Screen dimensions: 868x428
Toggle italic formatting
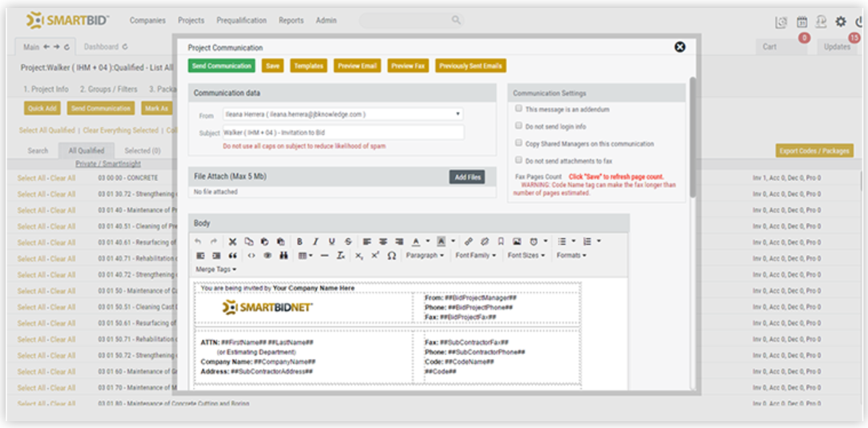[x=315, y=241]
